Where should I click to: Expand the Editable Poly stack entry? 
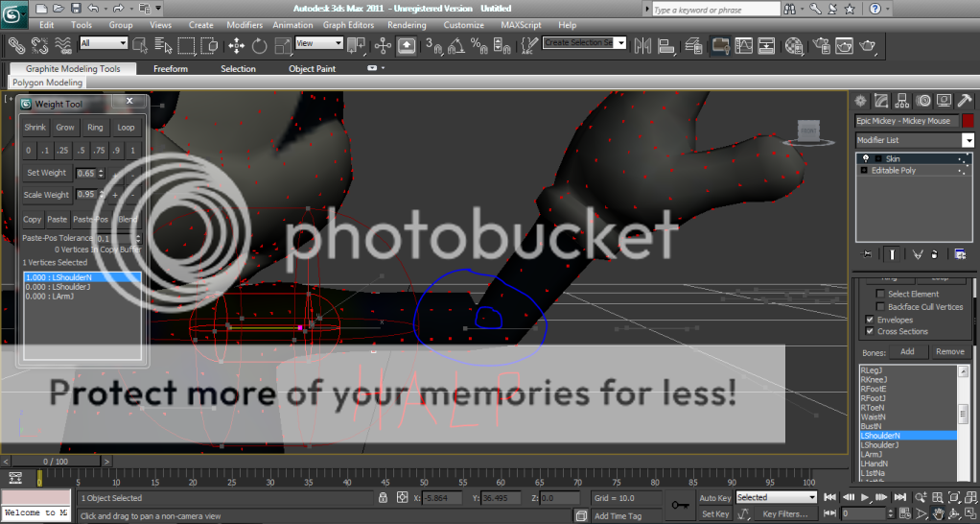pos(864,171)
